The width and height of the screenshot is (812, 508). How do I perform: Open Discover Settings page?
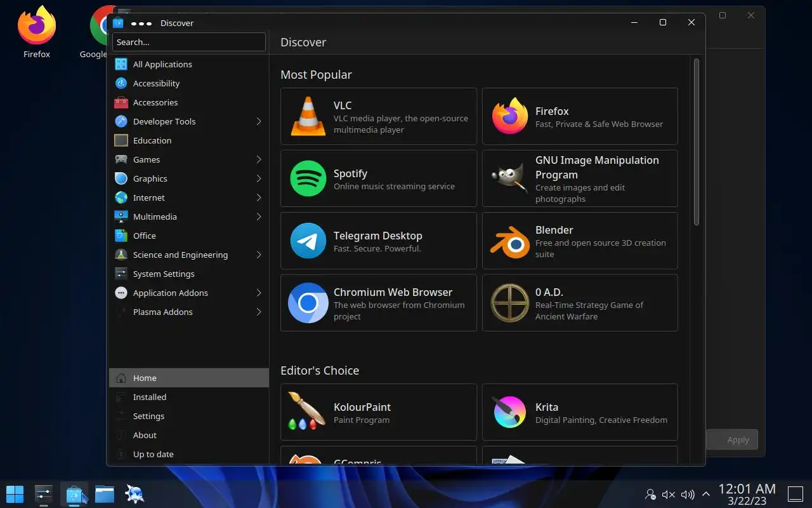tap(189, 416)
